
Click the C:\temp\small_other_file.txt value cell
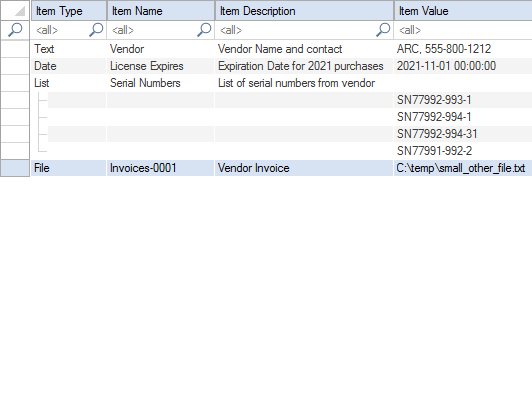click(463, 168)
